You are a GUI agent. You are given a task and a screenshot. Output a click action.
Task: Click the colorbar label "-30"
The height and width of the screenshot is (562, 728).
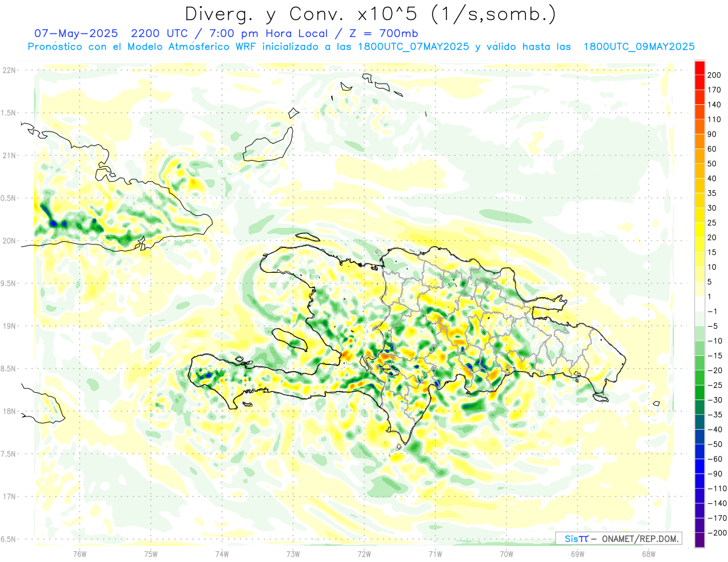click(x=715, y=400)
